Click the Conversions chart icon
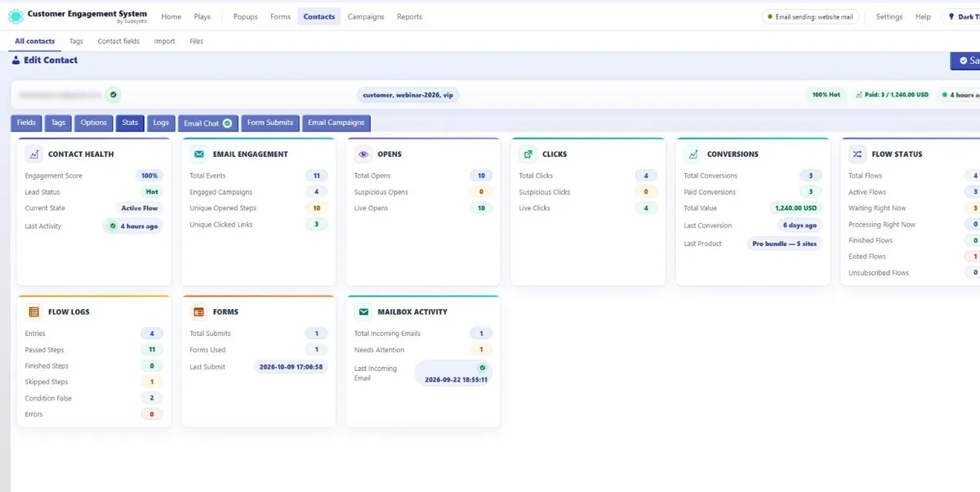The height and width of the screenshot is (492, 980). click(693, 154)
